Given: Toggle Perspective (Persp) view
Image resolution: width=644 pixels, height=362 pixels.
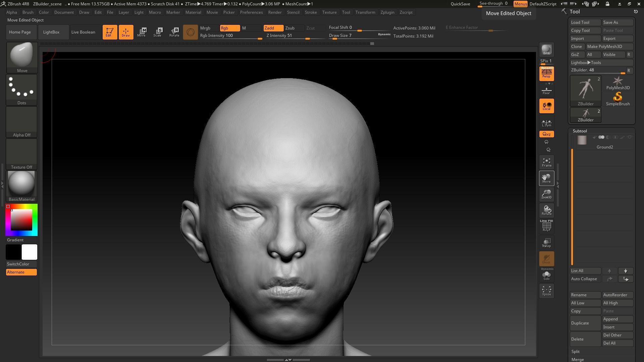Looking at the screenshot, I should click(546, 74).
